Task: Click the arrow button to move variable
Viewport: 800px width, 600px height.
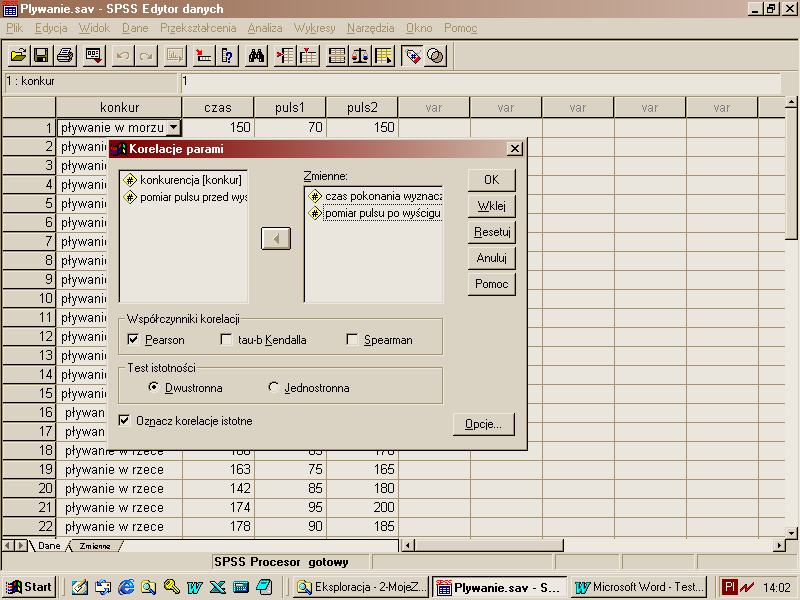Action: tap(275, 239)
